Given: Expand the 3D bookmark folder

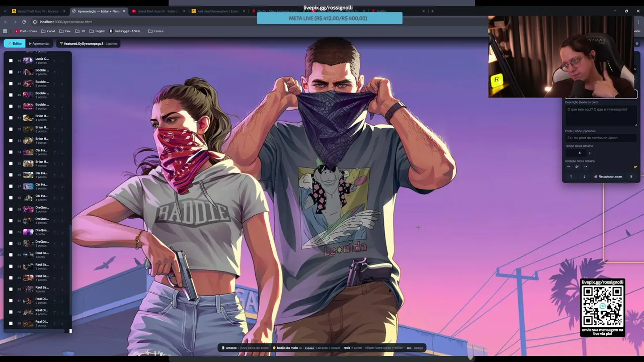Looking at the screenshot, I should click(80, 31).
